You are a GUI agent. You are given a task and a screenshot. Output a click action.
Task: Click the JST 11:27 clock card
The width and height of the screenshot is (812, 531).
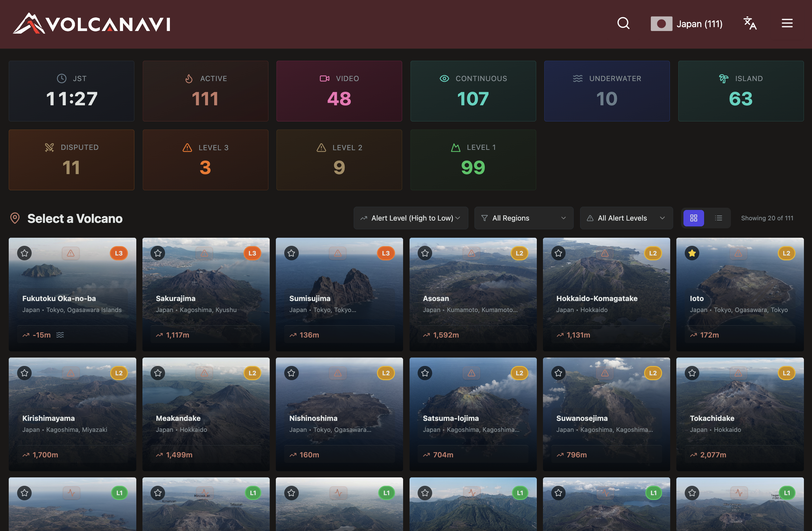pyautogui.click(x=71, y=91)
